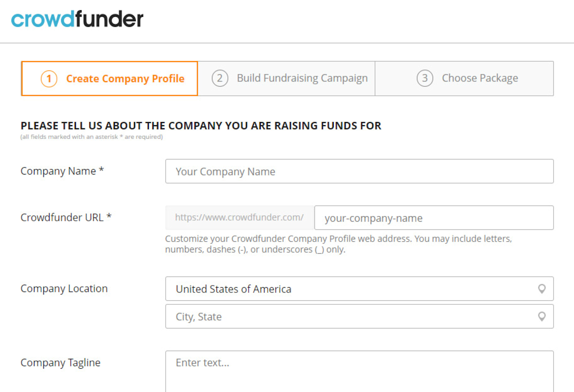The image size is (574, 392).
Task: Click the step 3 circled number icon
Action: tap(425, 78)
